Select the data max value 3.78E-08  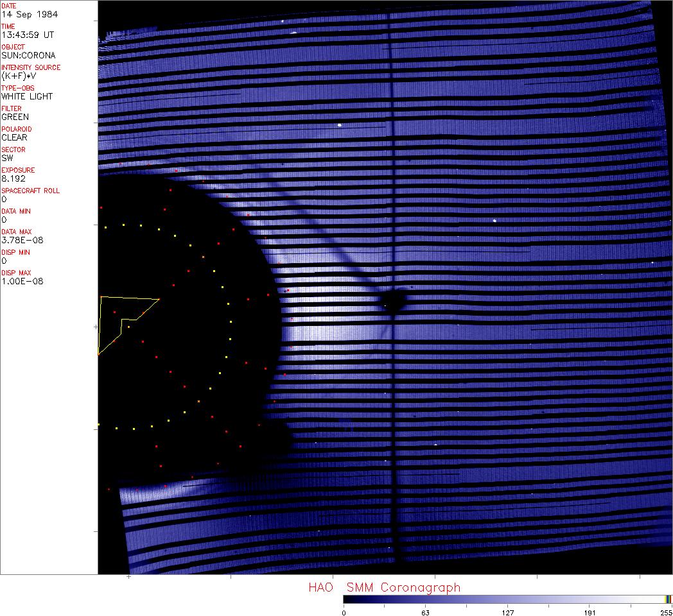click(x=22, y=240)
